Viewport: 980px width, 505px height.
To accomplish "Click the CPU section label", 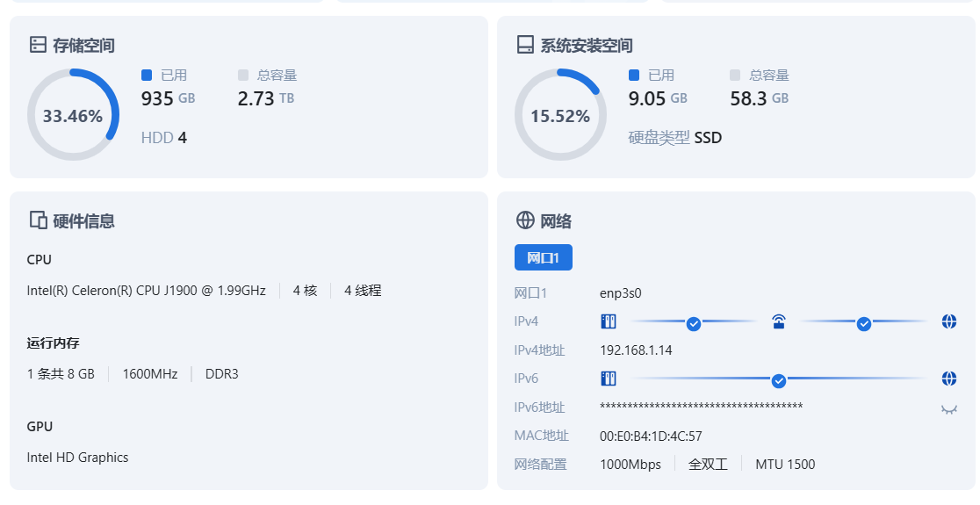I will point(39,259).
